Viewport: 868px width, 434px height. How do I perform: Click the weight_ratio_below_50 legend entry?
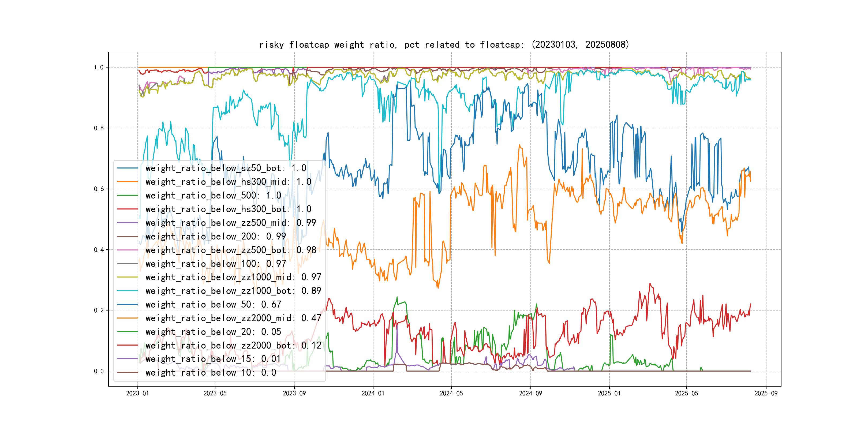click(x=213, y=305)
